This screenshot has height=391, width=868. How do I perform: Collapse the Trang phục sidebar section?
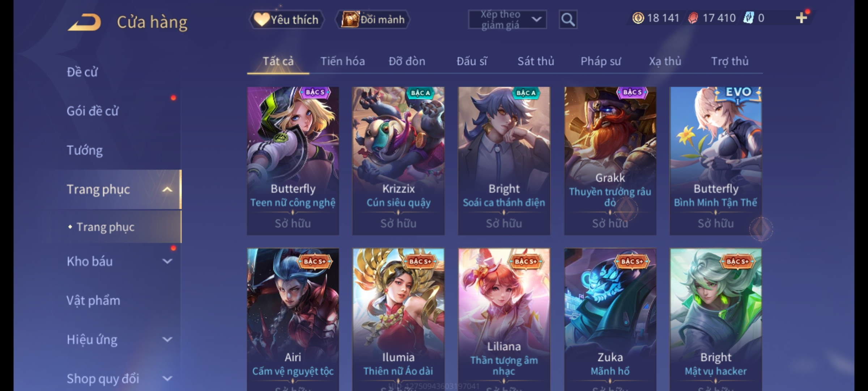(x=167, y=189)
